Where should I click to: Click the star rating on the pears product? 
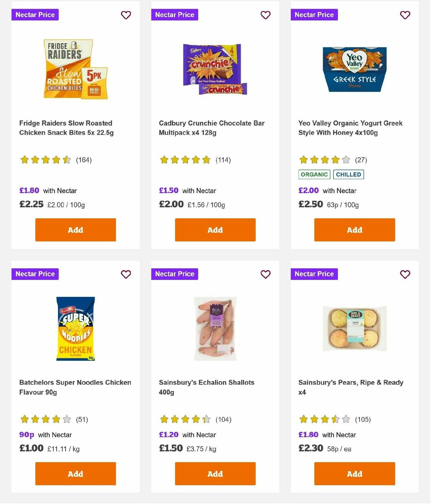(323, 419)
